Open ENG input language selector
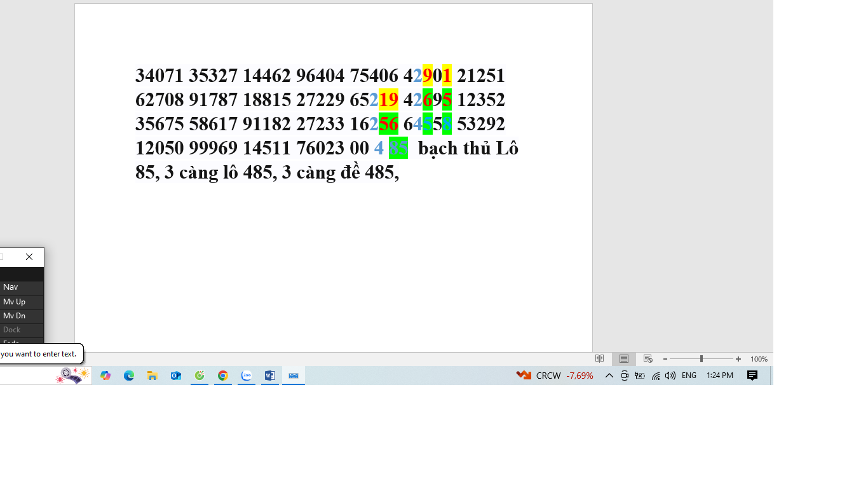The width and height of the screenshot is (868, 488). (689, 376)
